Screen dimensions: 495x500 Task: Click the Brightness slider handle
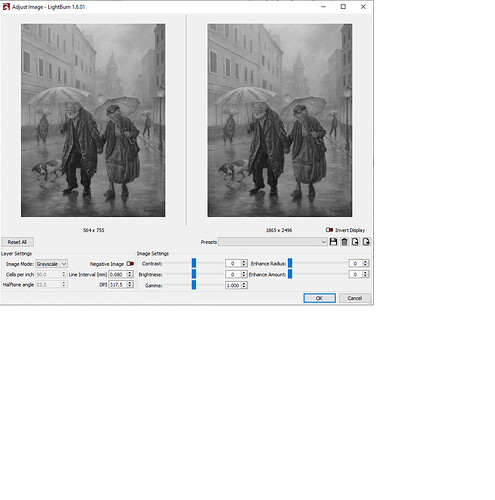(x=194, y=274)
